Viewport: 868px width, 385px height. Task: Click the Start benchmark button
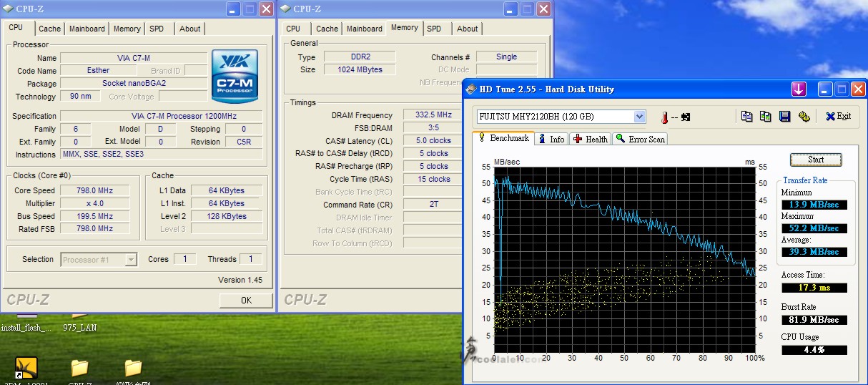point(816,160)
